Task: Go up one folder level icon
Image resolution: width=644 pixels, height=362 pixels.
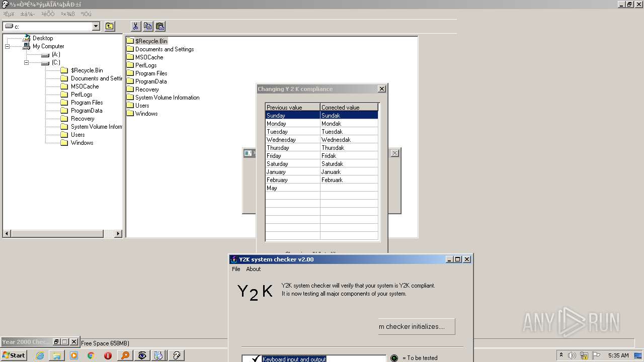Action: pos(109,26)
